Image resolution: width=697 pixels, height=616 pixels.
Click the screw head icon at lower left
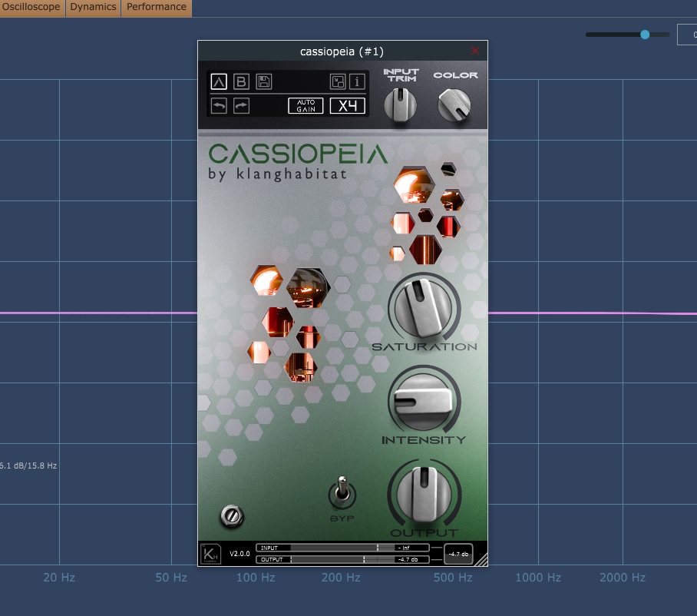point(232,516)
